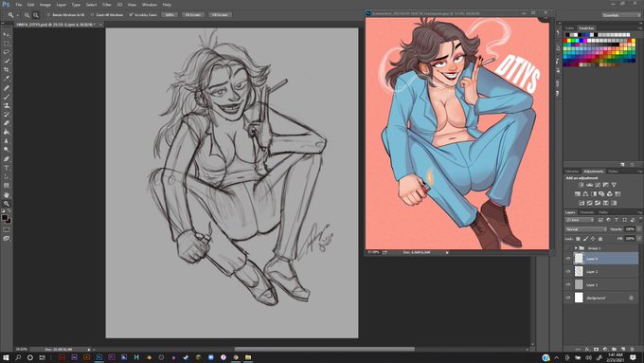The image size is (644, 363).
Task: Select the Zoom tool in toolbox
Action: (7, 204)
